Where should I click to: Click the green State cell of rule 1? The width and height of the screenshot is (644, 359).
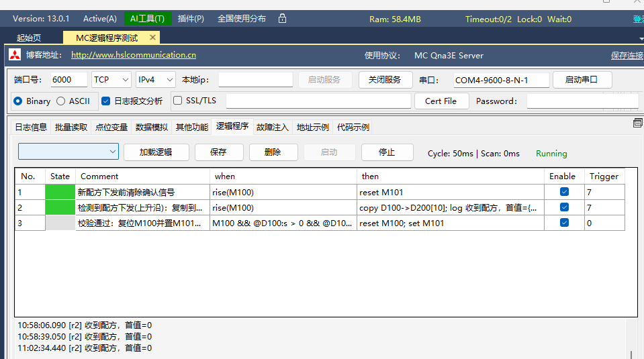tap(60, 192)
